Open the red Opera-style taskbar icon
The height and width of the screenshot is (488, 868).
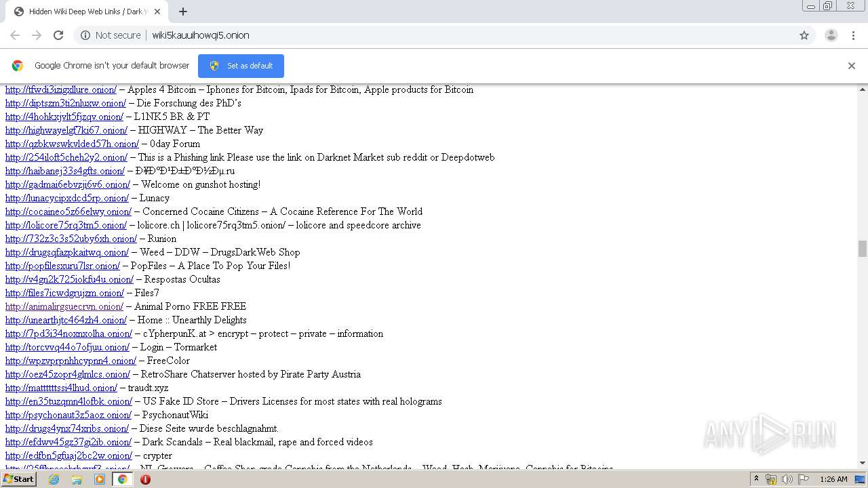pyautogui.click(x=145, y=479)
